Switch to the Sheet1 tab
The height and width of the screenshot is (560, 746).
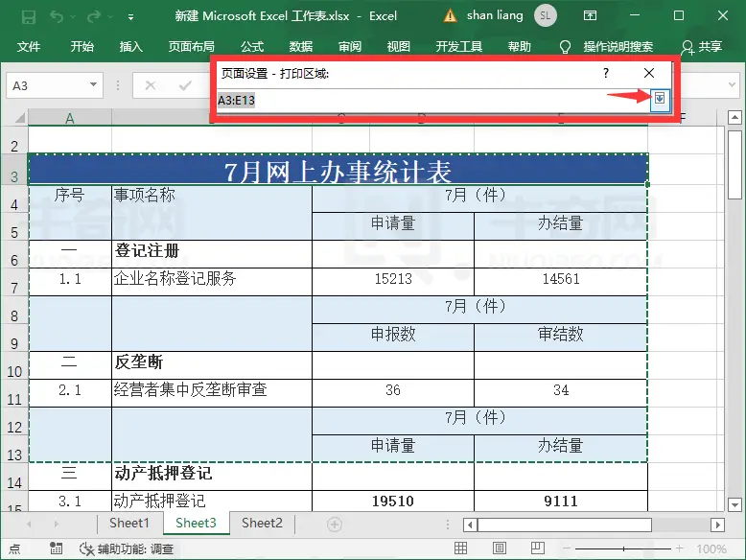(129, 524)
